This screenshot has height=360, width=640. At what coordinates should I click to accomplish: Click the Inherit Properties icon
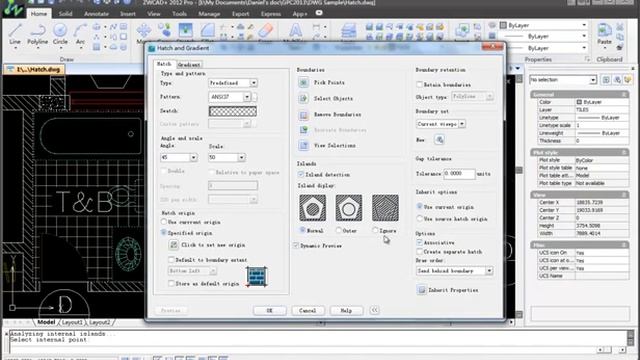[421, 290]
